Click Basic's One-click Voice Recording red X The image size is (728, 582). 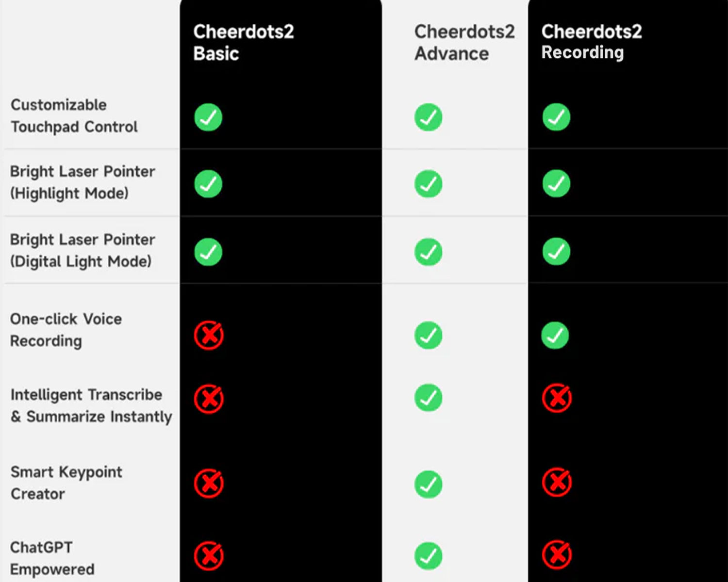coord(209,335)
